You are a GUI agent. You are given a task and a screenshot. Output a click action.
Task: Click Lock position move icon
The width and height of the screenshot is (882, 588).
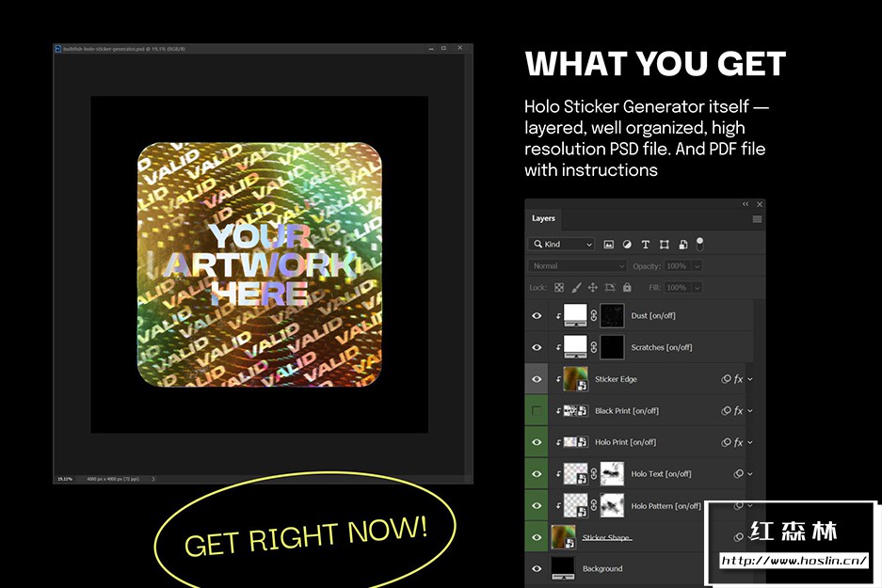[592, 288]
